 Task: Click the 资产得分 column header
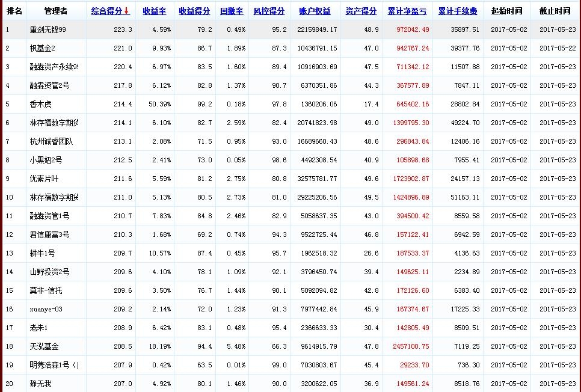(361, 11)
